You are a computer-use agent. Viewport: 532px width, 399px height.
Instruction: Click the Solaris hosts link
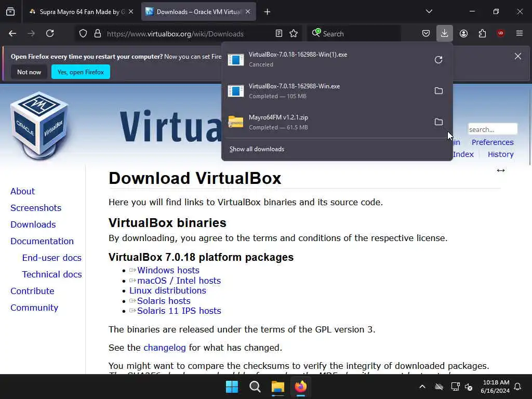(x=164, y=301)
